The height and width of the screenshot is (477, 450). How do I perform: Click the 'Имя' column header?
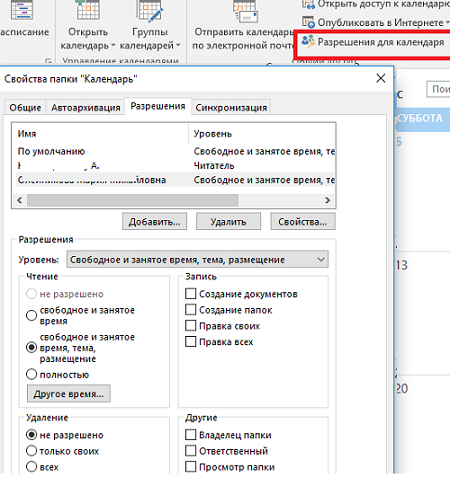point(100,134)
